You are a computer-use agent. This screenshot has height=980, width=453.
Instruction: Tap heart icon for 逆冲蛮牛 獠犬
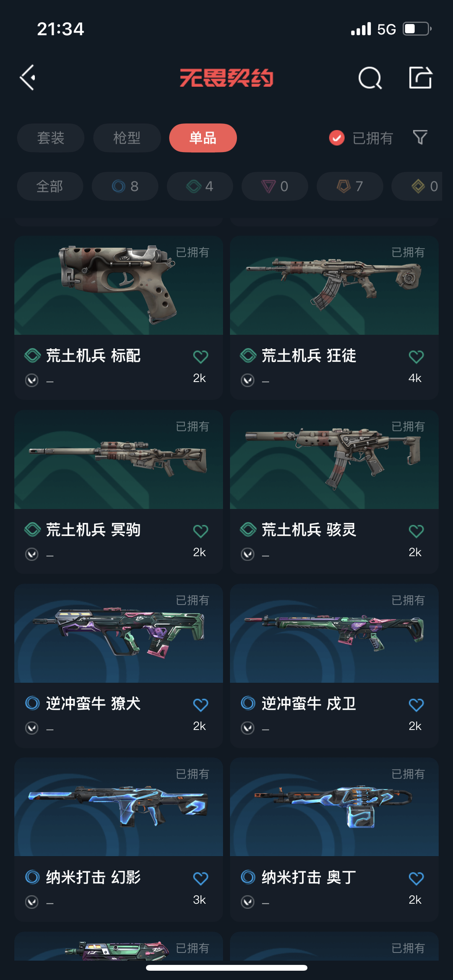[x=200, y=705]
